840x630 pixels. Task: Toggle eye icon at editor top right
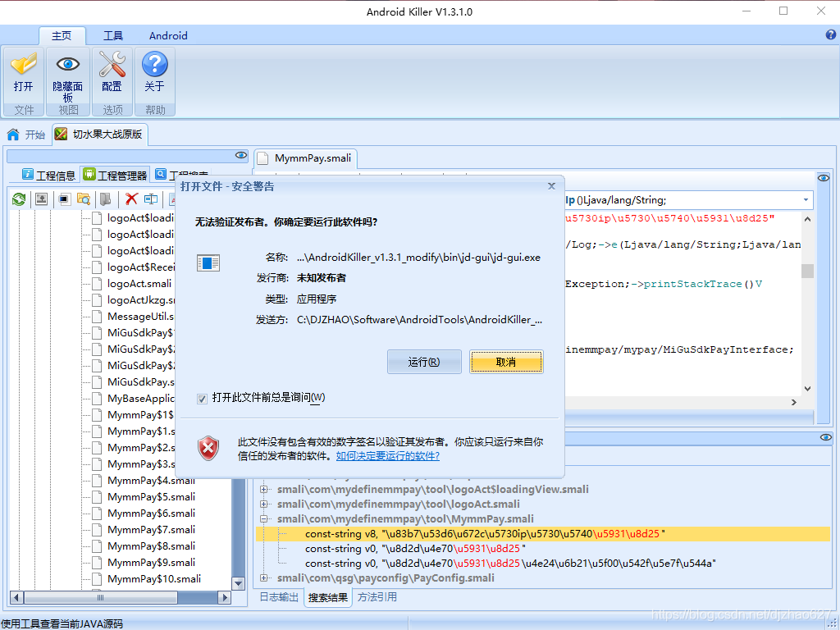[x=824, y=178]
